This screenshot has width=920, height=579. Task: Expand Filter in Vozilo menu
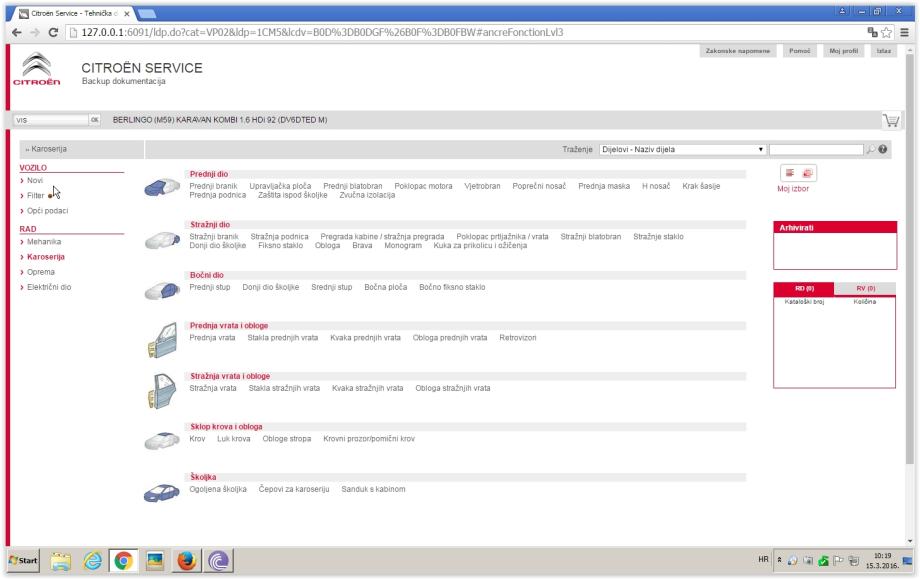(x=35, y=196)
